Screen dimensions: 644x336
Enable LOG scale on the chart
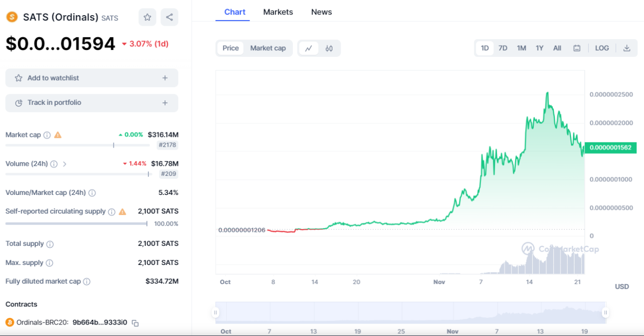(x=602, y=48)
